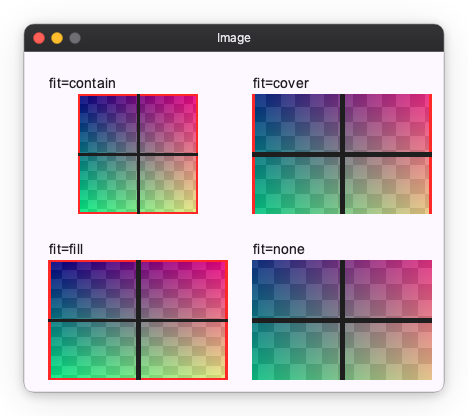Click the fit=none text label
Screen dimensions: 468x416
[x=279, y=249]
